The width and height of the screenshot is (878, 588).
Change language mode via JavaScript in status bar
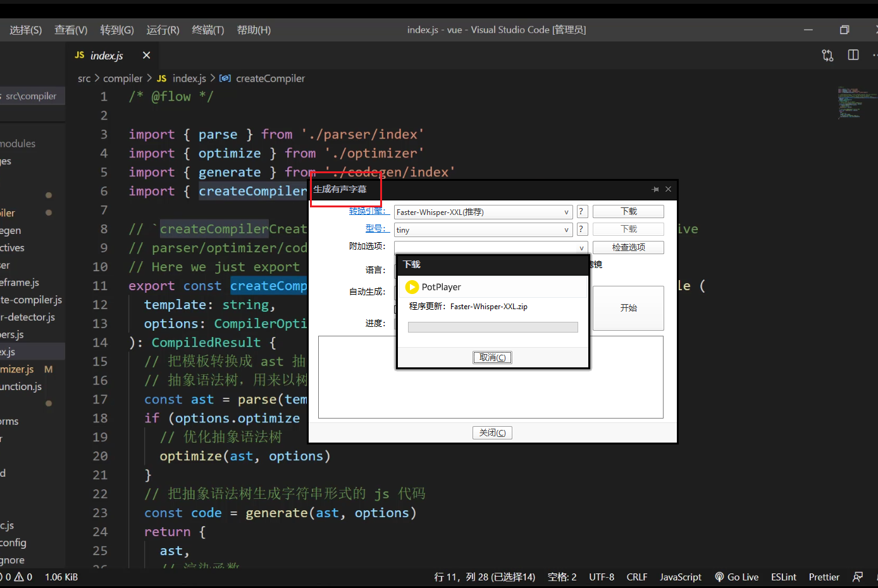pos(681,577)
